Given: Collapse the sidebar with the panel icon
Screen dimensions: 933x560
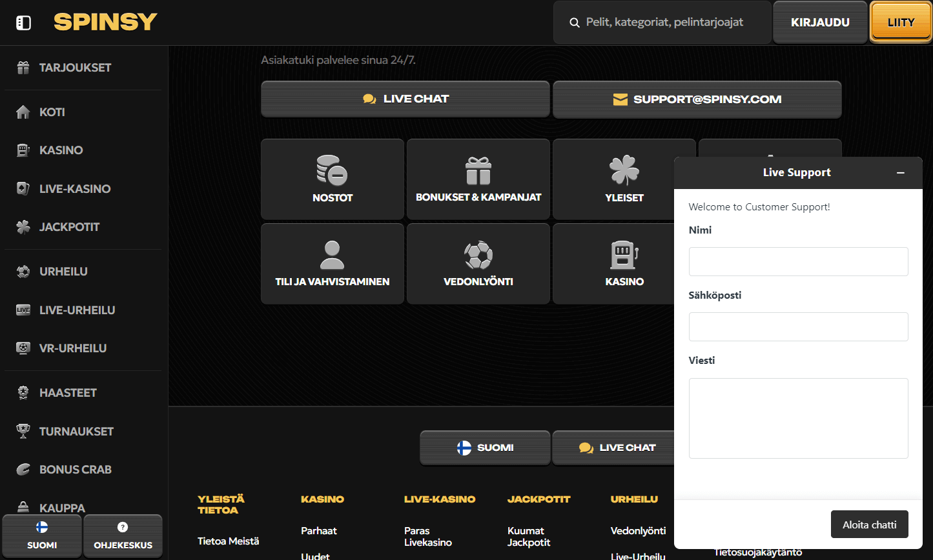Looking at the screenshot, I should [x=23, y=23].
